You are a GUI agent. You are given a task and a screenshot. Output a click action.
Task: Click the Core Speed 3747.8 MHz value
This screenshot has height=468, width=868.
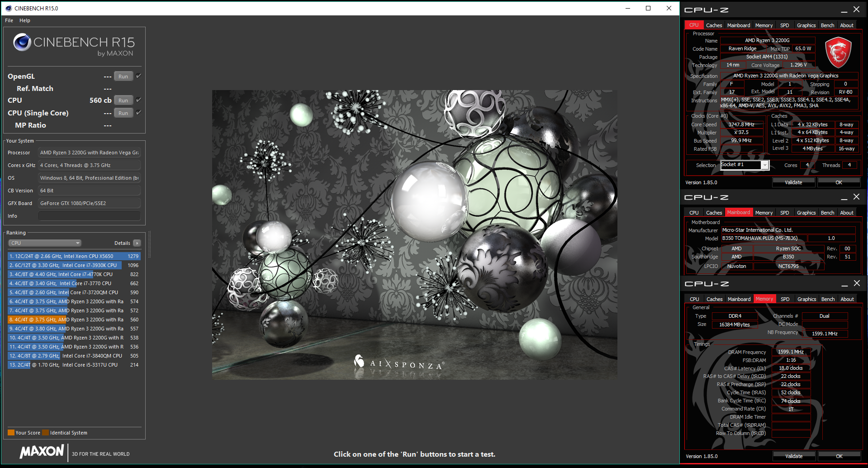[x=741, y=124]
